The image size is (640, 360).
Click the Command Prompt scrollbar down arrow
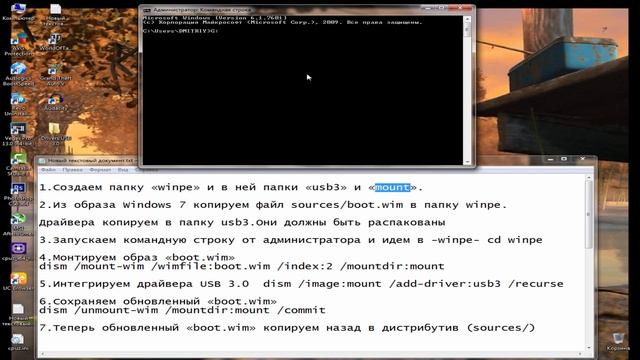(x=467, y=162)
